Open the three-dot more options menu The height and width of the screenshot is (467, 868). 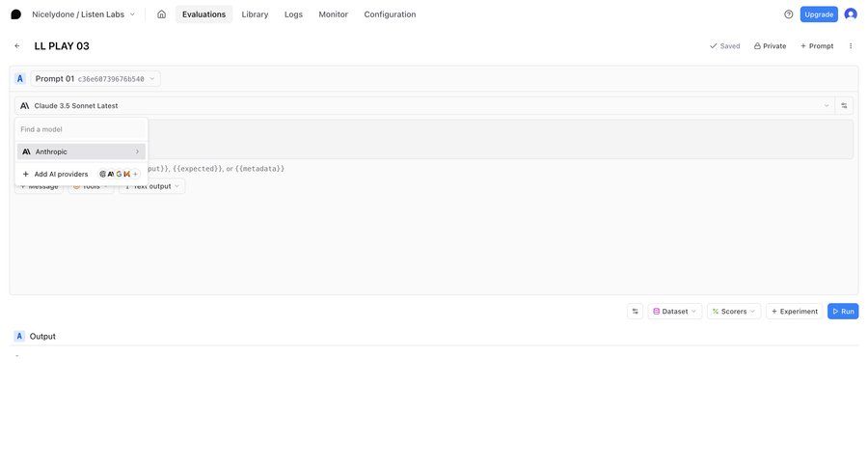click(x=851, y=46)
